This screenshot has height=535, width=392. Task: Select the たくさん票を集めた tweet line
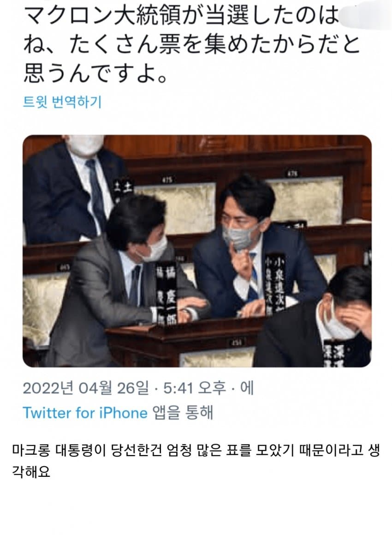(191, 44)
